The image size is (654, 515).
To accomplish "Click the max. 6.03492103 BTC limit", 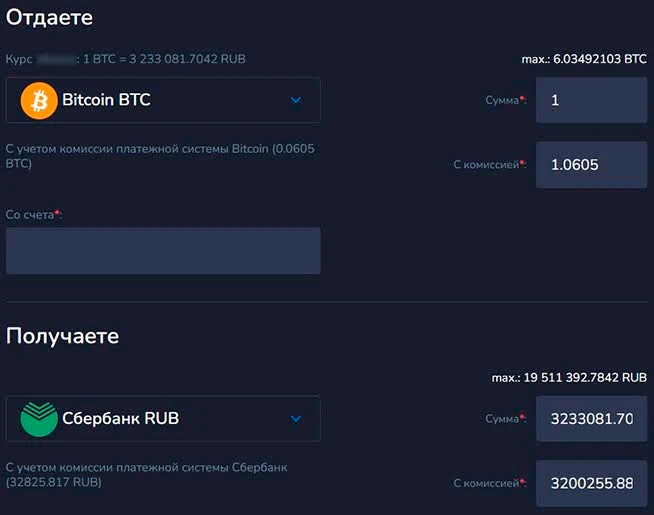I will tap(584, 60).
